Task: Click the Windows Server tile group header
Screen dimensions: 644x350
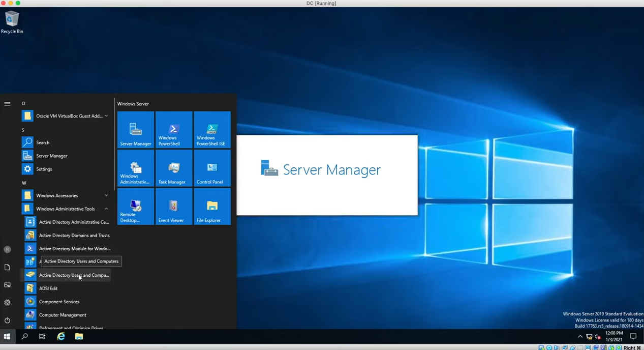Action: pos(133,104)
